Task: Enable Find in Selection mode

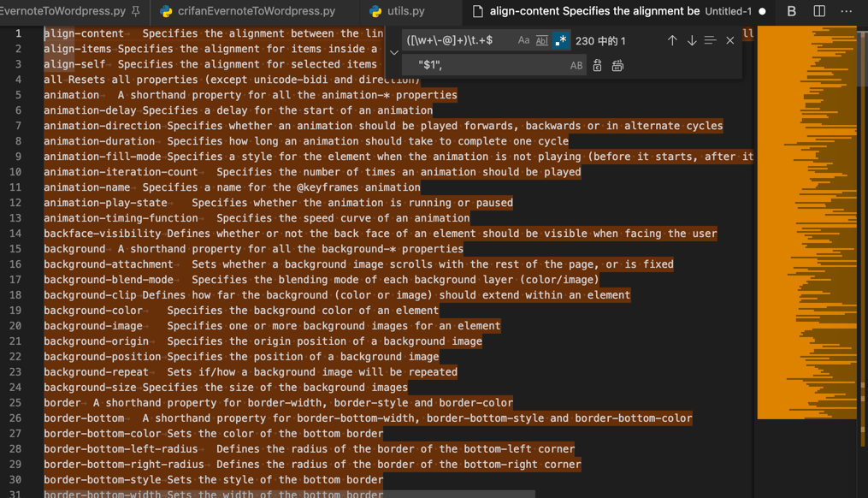Action: pyautogui.click(x=712, y=39)
